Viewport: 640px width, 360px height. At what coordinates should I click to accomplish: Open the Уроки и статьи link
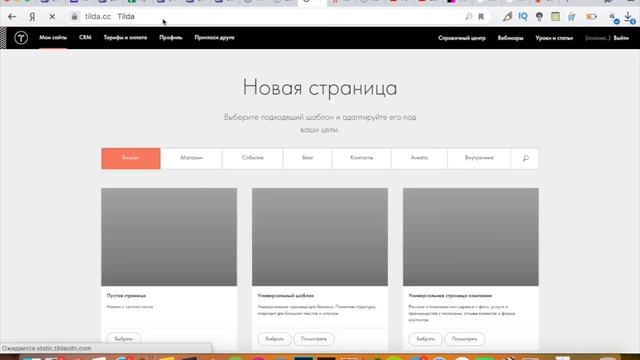point(554,38)
